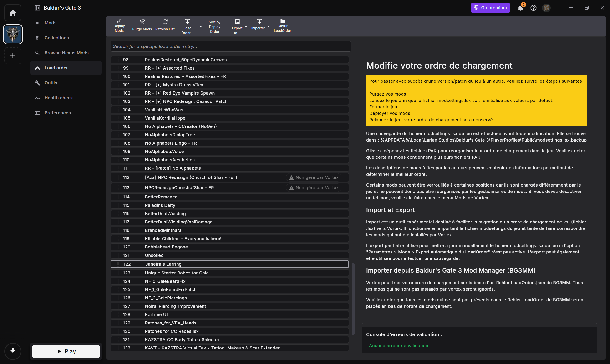Select the Baldur's Gate 3 game thumbnail
The width and height of the screenshot is (610, 364).
[x=13, y=34]
